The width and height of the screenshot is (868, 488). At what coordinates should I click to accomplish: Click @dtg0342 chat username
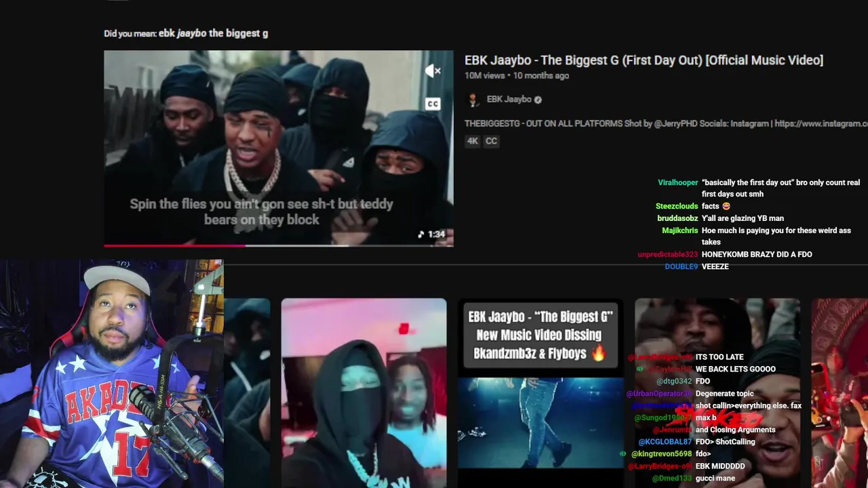pyautogui.click(x=674, y=382)
